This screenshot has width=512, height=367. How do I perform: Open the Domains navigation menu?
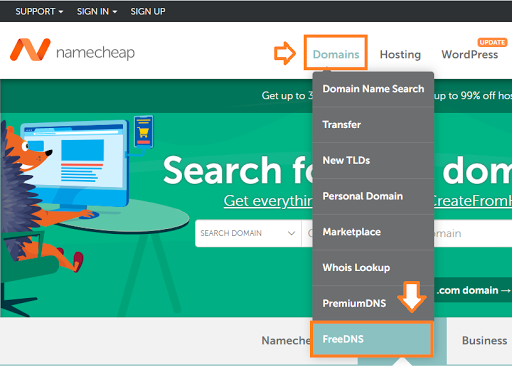coord(336,54)
